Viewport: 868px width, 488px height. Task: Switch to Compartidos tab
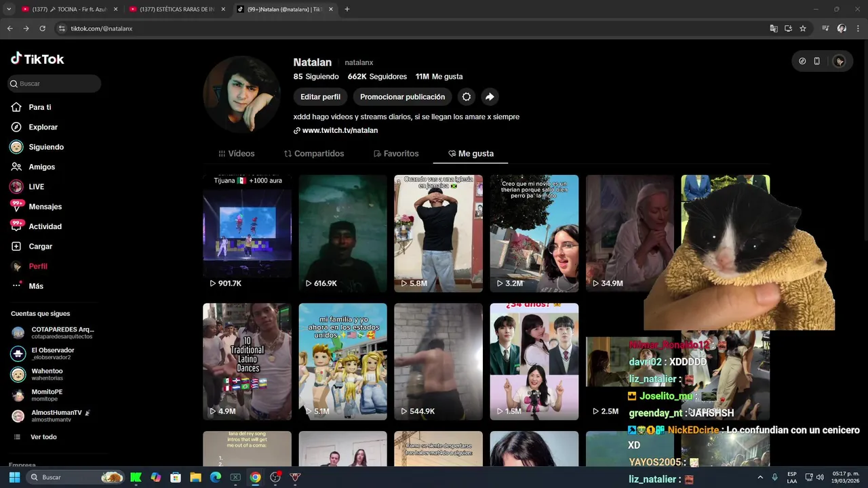pyautogui.click(x=314, y=154)
